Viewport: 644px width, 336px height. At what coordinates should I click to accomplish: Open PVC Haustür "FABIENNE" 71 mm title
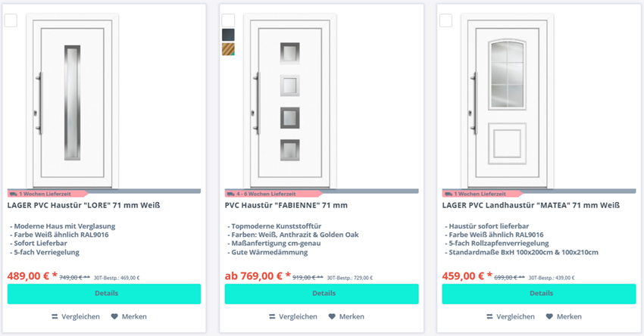(286, 205)
